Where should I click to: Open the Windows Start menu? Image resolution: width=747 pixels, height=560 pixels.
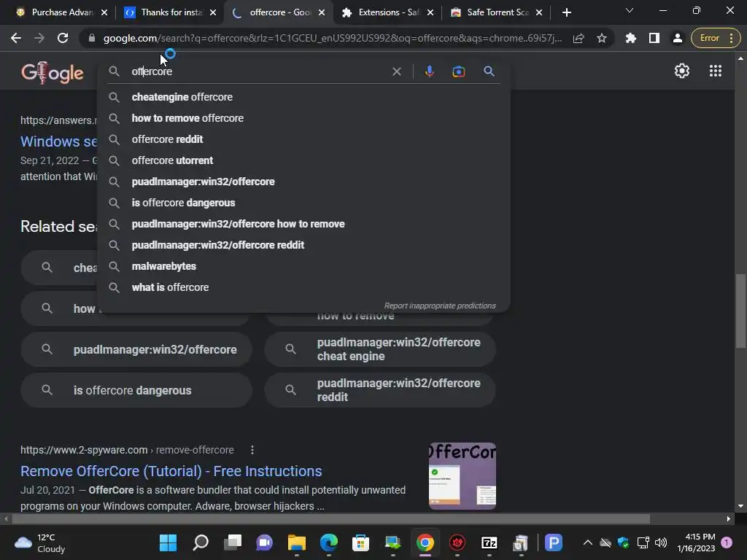pos(168,542)
